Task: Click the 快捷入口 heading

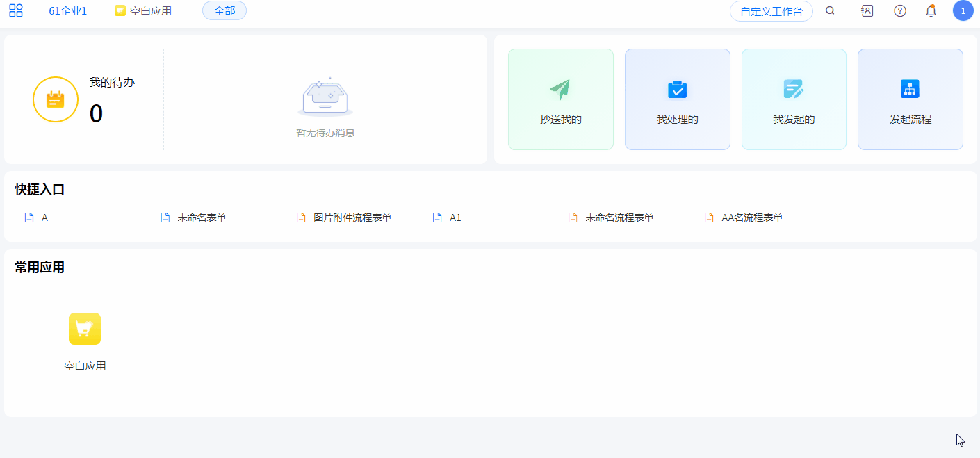Action: click(40, 190)
